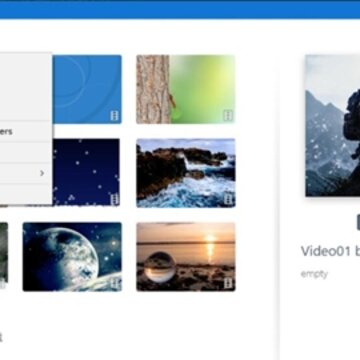Click film icon on sunset crystal ball wallpaper
360x360 pixels.
click(x=228, y=283)
